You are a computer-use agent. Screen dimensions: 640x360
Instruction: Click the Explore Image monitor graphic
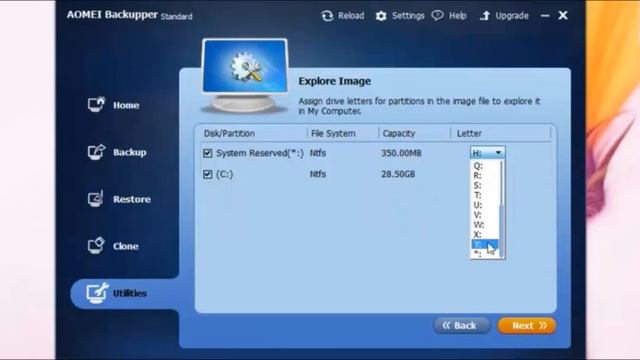(245, 76)
